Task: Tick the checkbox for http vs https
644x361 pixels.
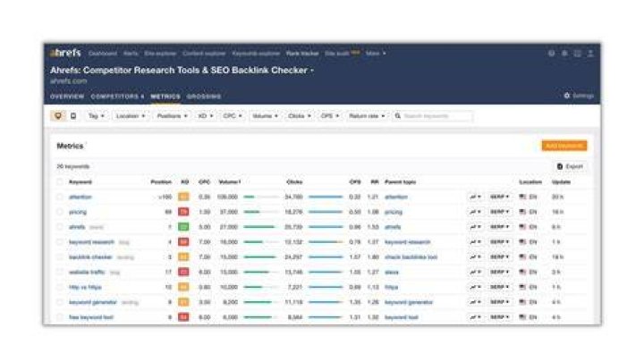Action: click(x=60, y=287)
